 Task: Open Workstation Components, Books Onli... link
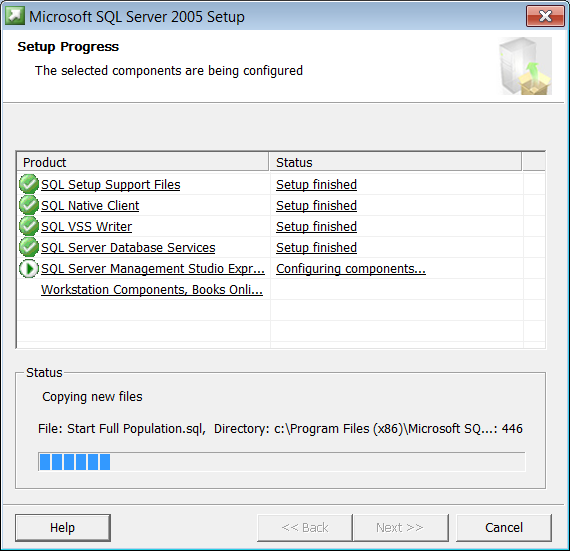click(152, 290)
